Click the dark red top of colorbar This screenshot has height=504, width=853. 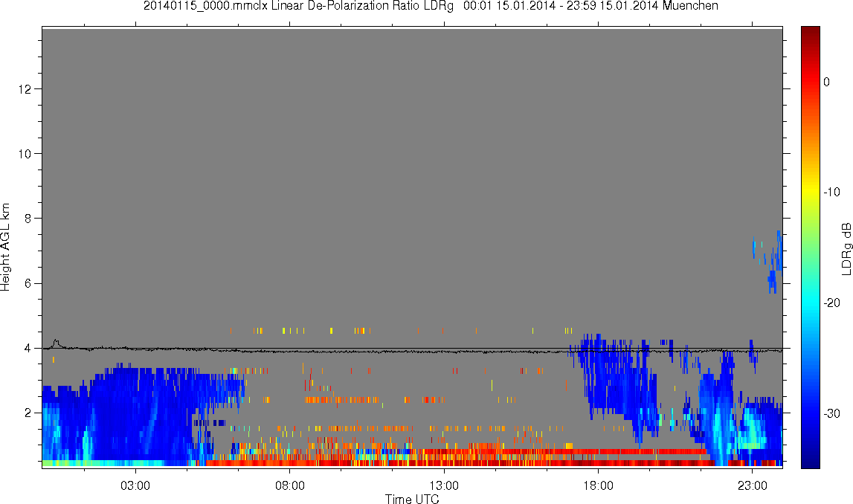tap(811, 33)
